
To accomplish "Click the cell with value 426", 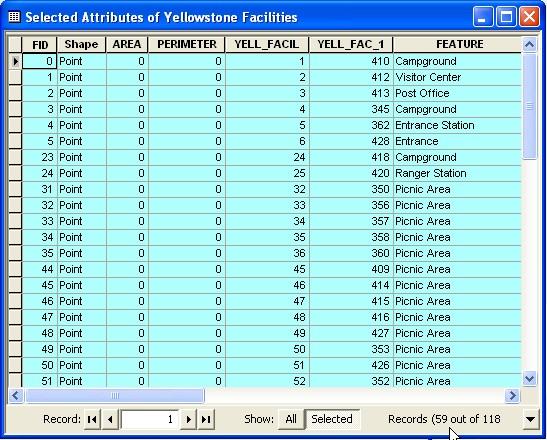I will click(351, 365).
